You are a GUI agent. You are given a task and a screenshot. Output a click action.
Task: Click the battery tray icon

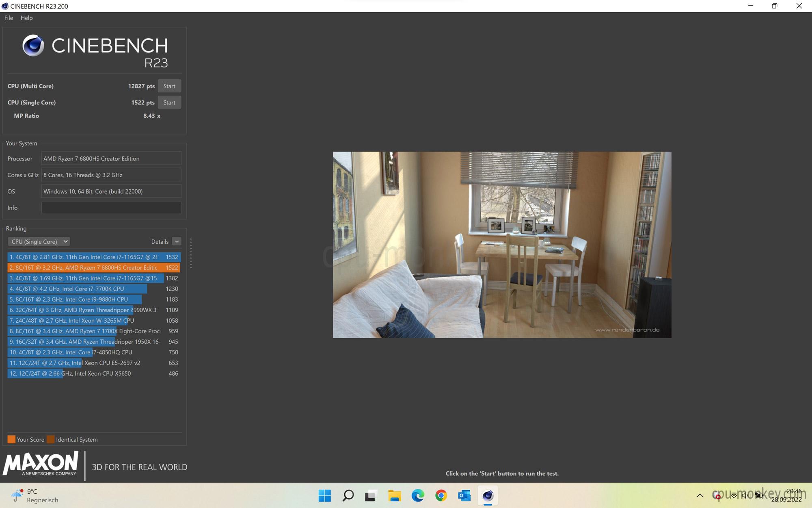(758, 495)
